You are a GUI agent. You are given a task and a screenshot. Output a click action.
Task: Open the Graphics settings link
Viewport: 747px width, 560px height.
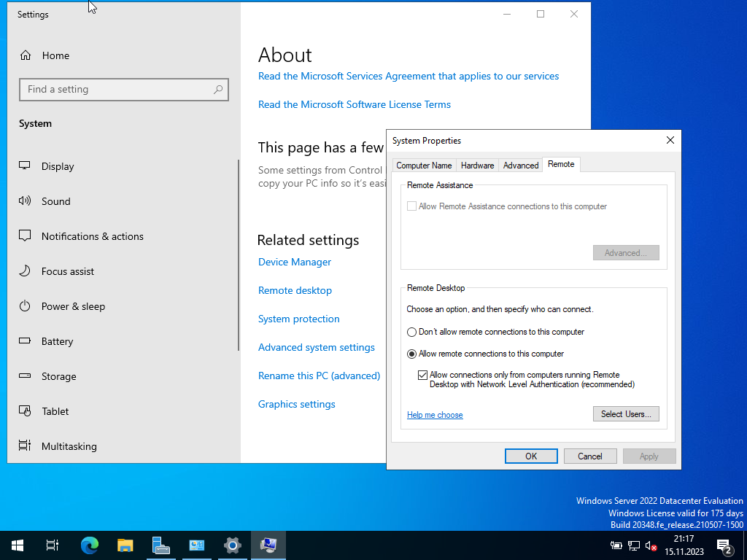pyautogui.click(x=297, y=404)
